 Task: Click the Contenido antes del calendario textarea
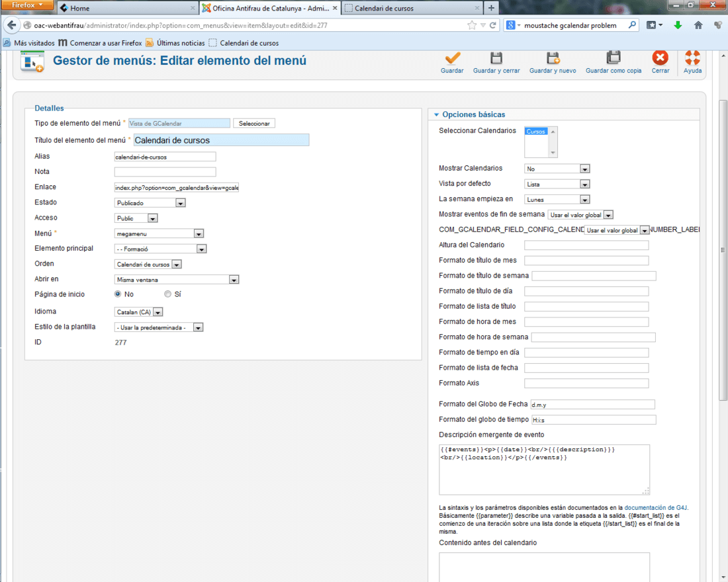point(544,567)
